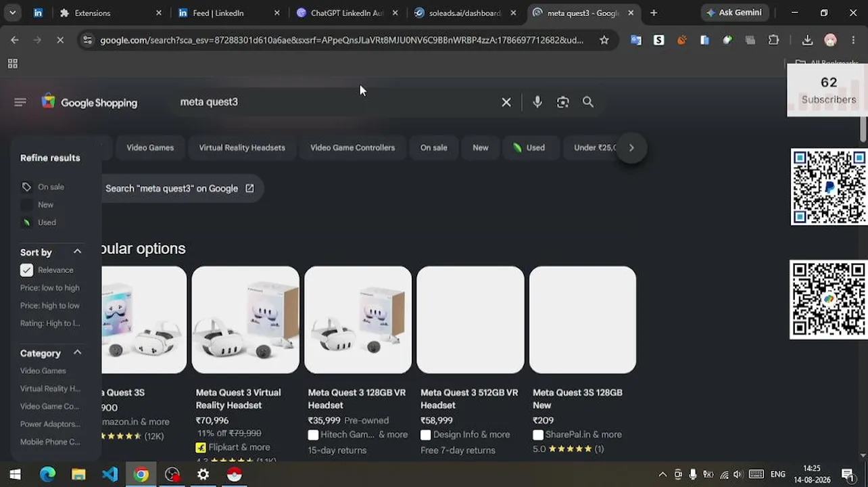Go back with the browser back arrow

point(14,40)
